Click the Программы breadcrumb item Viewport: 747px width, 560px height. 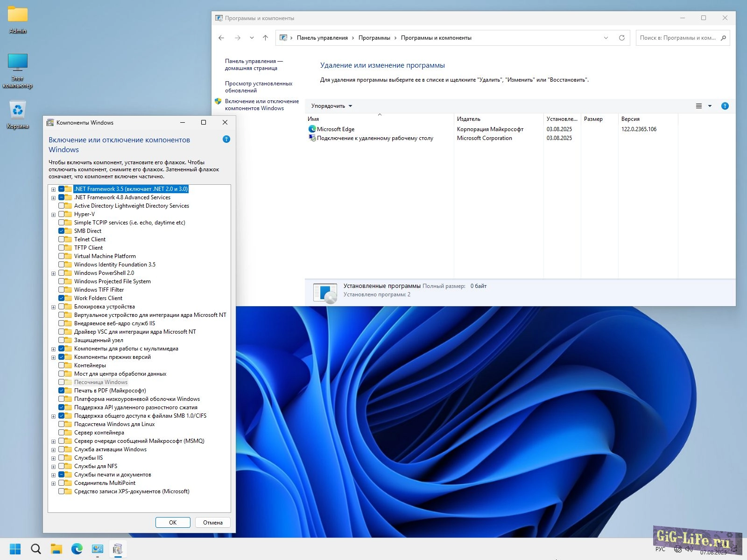374,38
